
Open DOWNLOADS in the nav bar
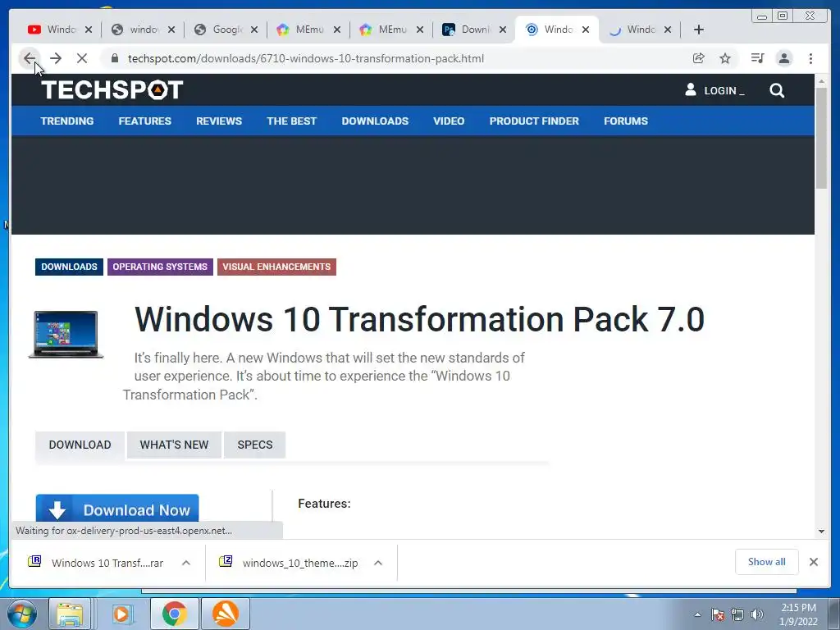point(375,121)
